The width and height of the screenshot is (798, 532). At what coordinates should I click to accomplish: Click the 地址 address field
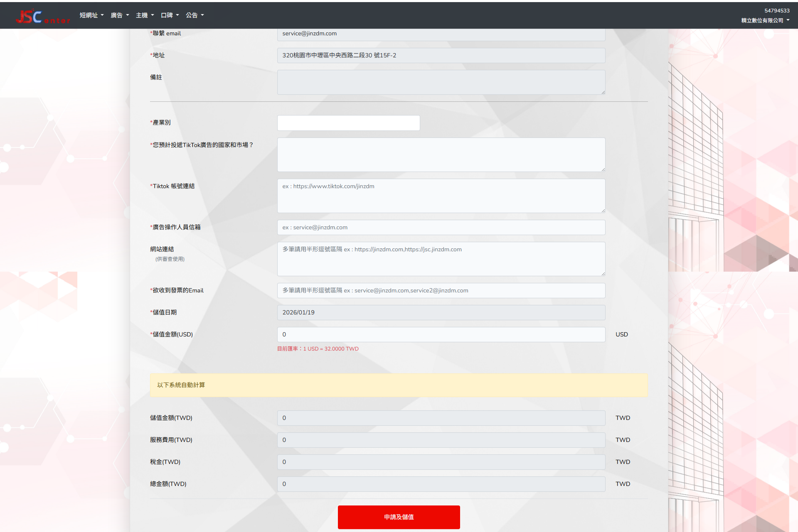click(441, 56)
